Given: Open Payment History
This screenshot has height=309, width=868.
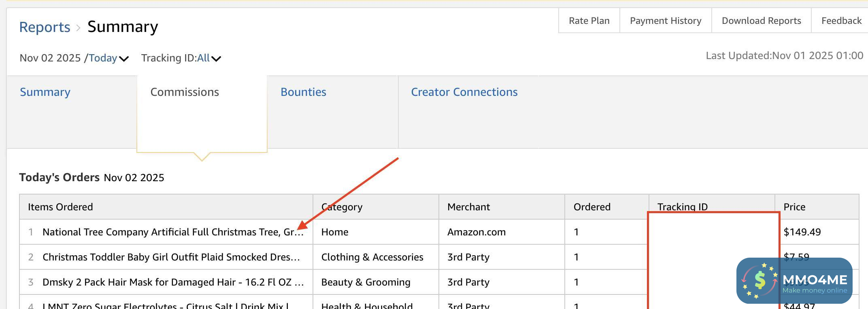Looking at the screenshot, I should [665, 21].
